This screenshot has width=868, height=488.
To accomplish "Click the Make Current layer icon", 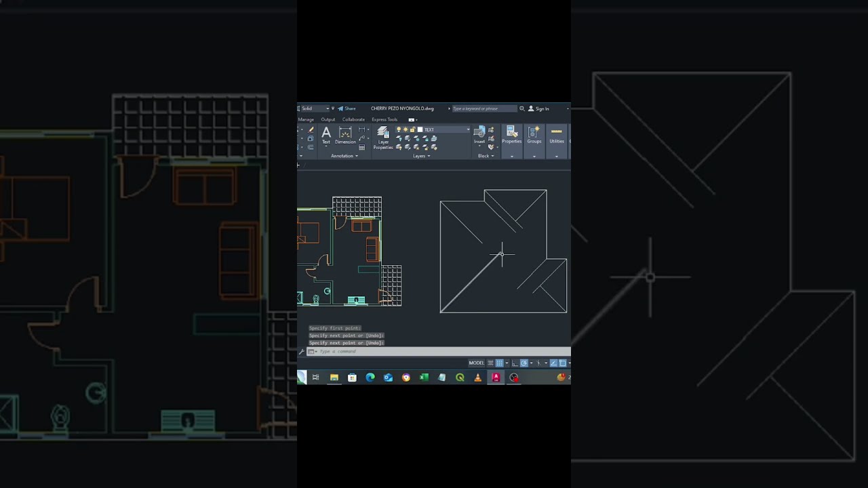I will click(x=434, y=138).
